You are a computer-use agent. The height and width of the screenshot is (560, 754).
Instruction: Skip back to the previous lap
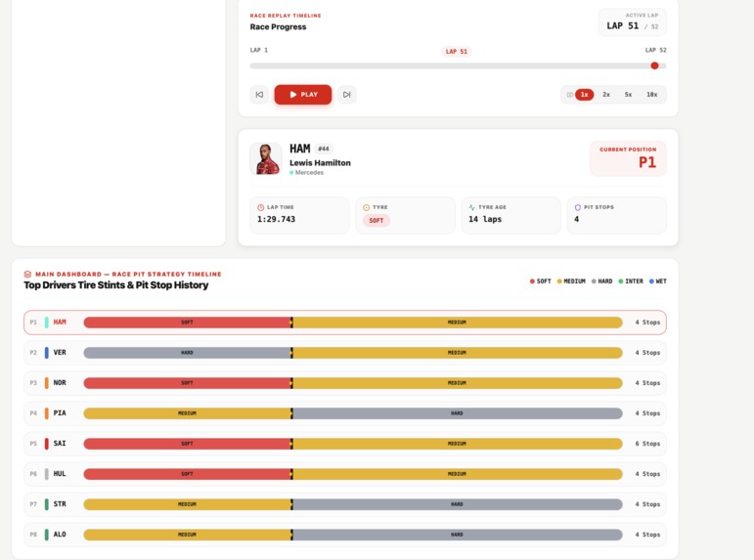(x=259, y=95)
